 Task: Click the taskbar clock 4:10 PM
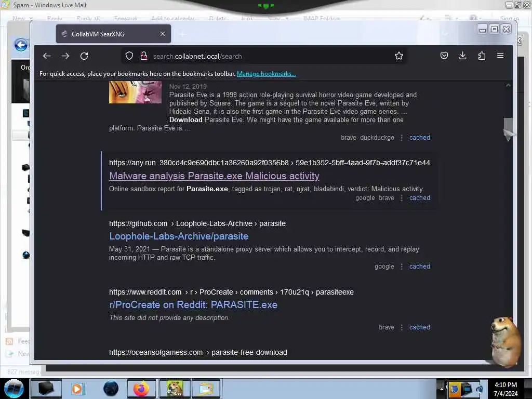coord(506,389)
